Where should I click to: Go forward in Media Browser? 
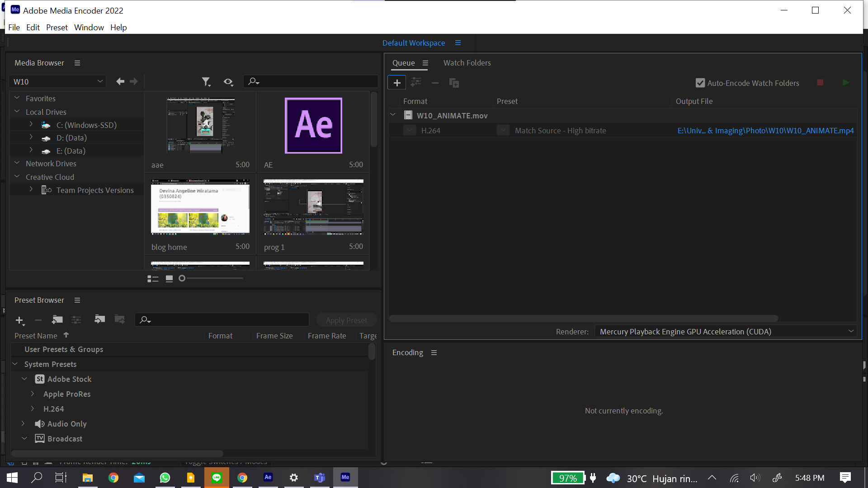click(x=134, y=81)
